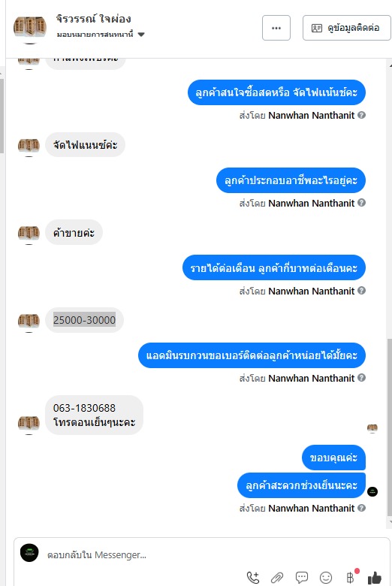
Task: Click customer profile picture in header
Action: [x=30, y=27]
